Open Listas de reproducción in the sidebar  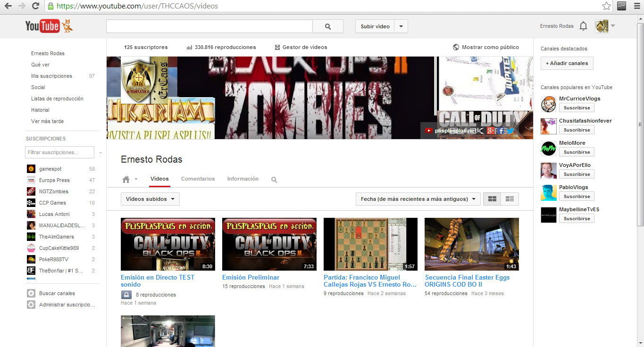[x=57, y=99]
